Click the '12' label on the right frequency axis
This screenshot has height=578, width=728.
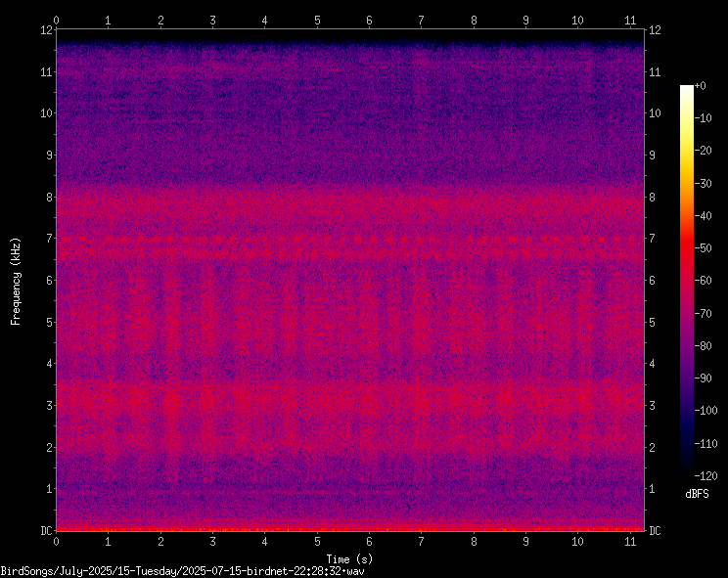(655, 30)
